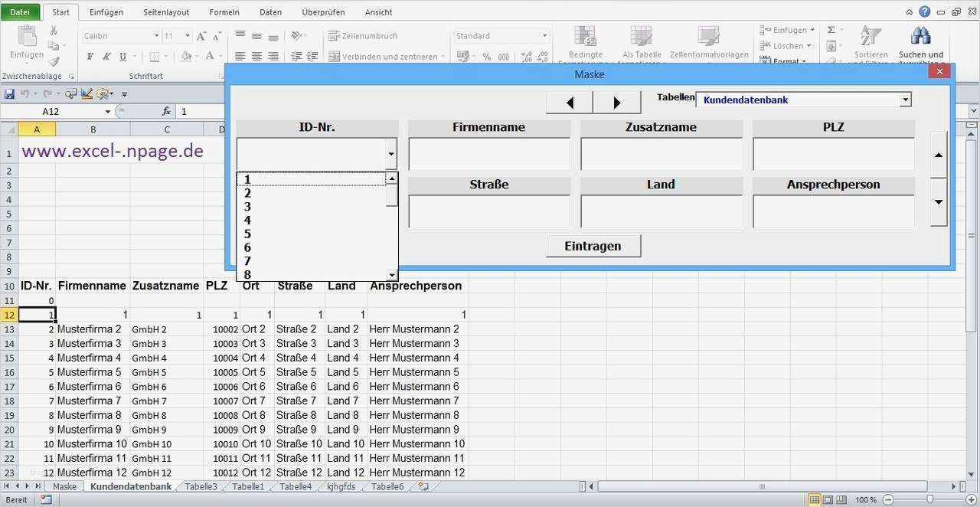
Task: Click the fill color bucket icon
Action: (x=185, y=57)
